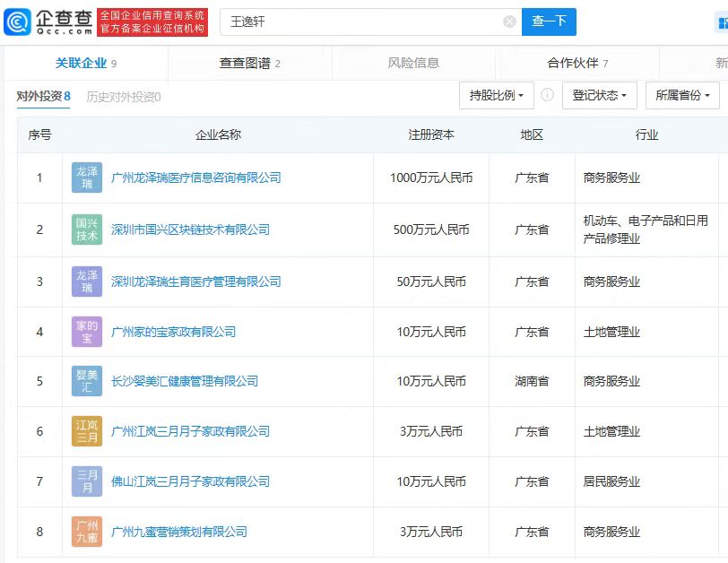Expand the 登记状态 dropdown filter
The width and height of the screenshot is (728, 563).
pyautogui.click(x=600, y=95)
